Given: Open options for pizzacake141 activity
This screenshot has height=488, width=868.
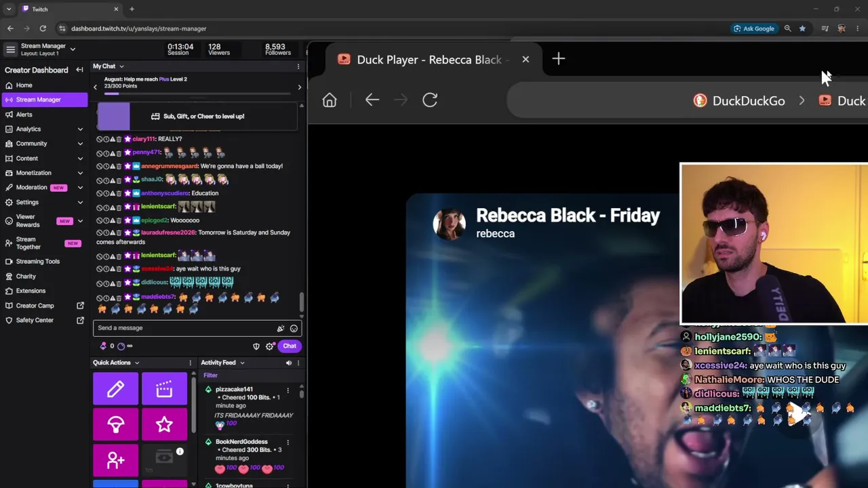Looking at the screenshot, I should (x=288, y=390).
